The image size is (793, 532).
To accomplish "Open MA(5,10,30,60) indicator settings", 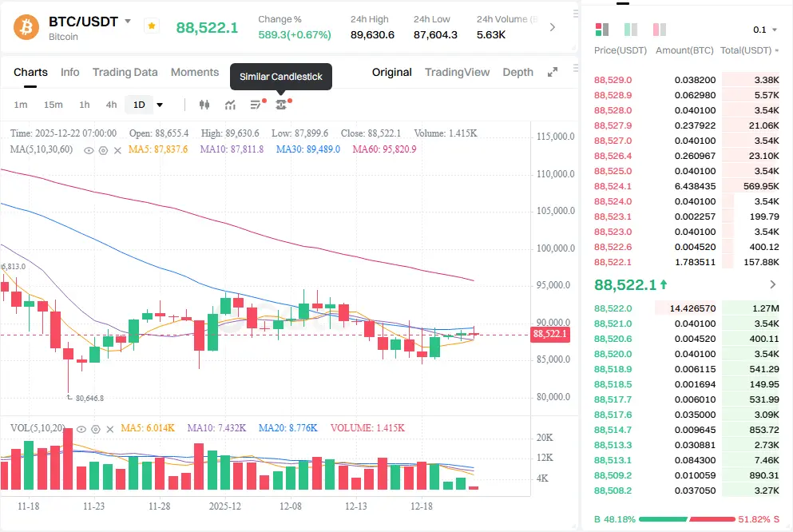I will pos(103,150).
